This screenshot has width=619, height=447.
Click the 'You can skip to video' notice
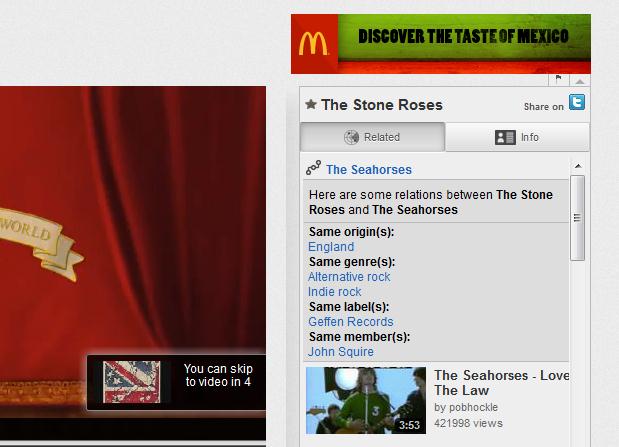pos(218,375)
